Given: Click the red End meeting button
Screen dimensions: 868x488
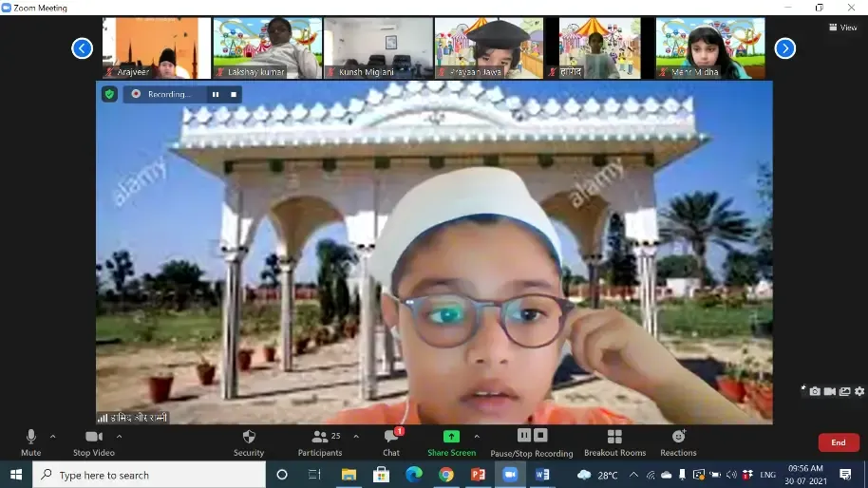Looking at the screenshot, I should pyautogui.click(x=838, y=442).
